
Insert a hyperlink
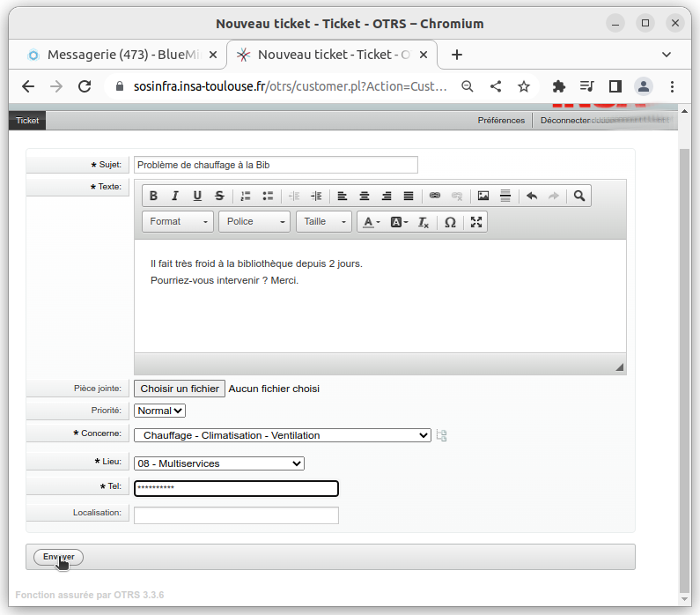point(435,196)
